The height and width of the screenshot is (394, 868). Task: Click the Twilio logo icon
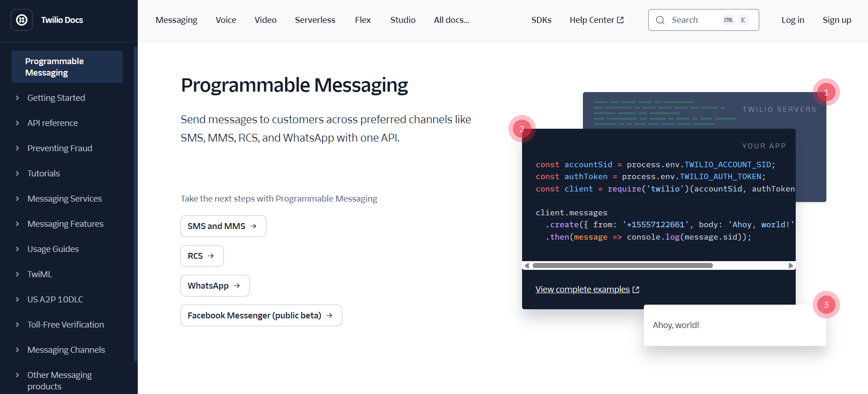point(22,20)
